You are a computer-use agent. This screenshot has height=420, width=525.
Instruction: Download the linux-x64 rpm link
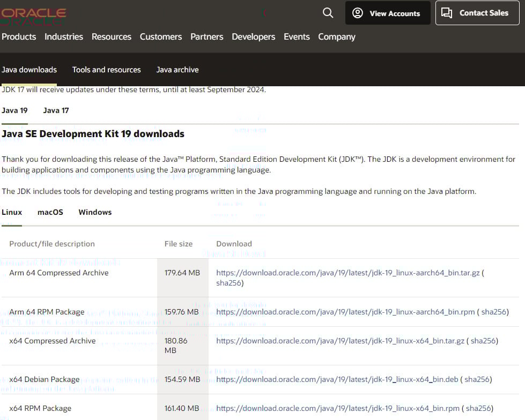338,408
